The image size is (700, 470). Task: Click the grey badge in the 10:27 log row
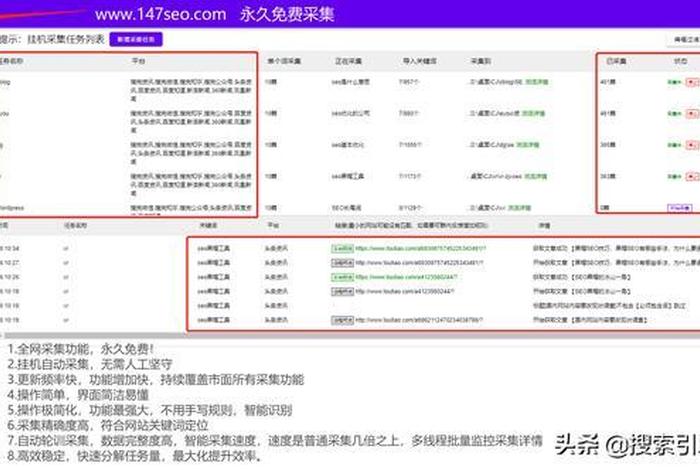pos(342,263)
